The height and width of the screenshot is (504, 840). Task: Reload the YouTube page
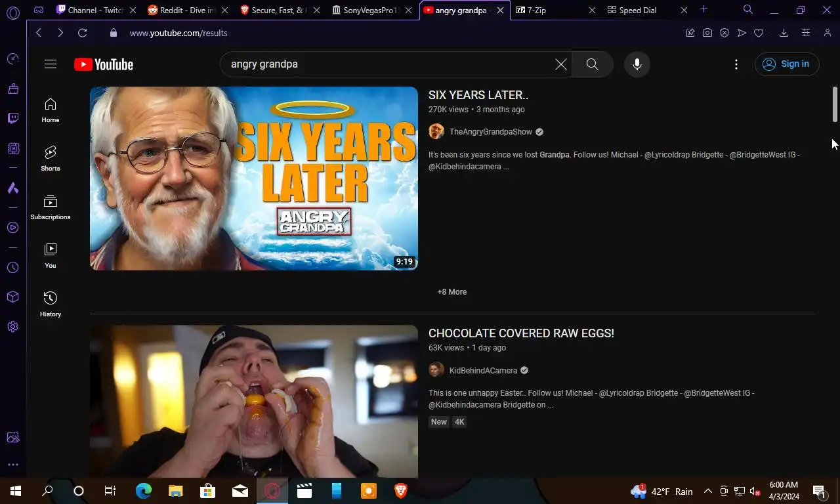point(82,33)
